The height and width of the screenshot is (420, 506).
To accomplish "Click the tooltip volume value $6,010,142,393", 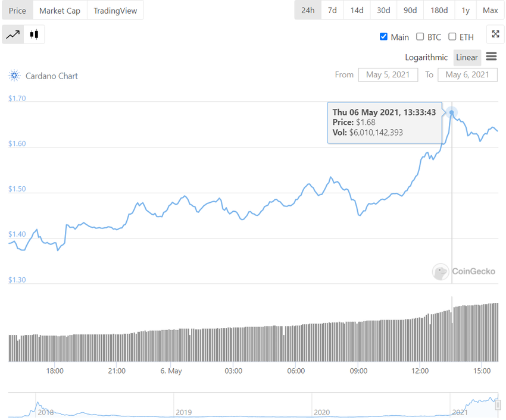I will click(x=376, y=132).
